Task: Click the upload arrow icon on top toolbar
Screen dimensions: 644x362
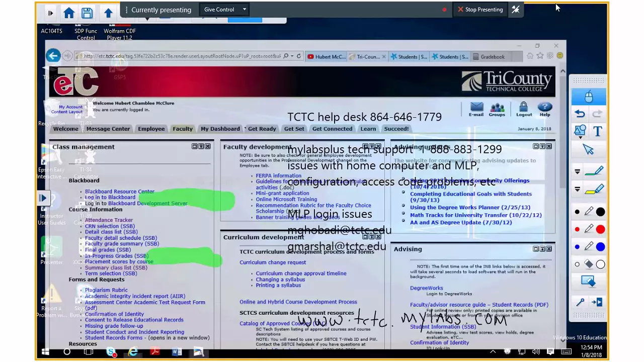Action: pos(108,13)
